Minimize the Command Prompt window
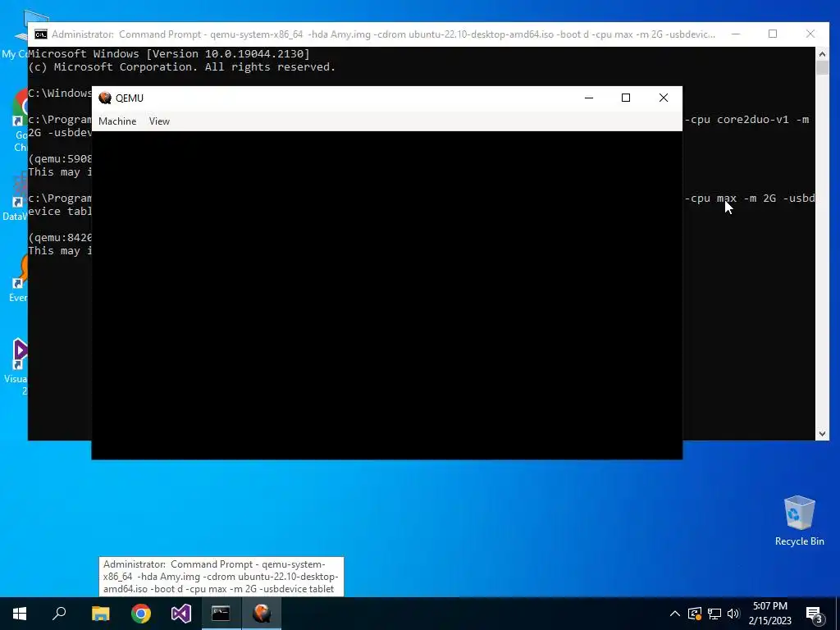Viewport: 840px width, 630px height. coord(736,34)
